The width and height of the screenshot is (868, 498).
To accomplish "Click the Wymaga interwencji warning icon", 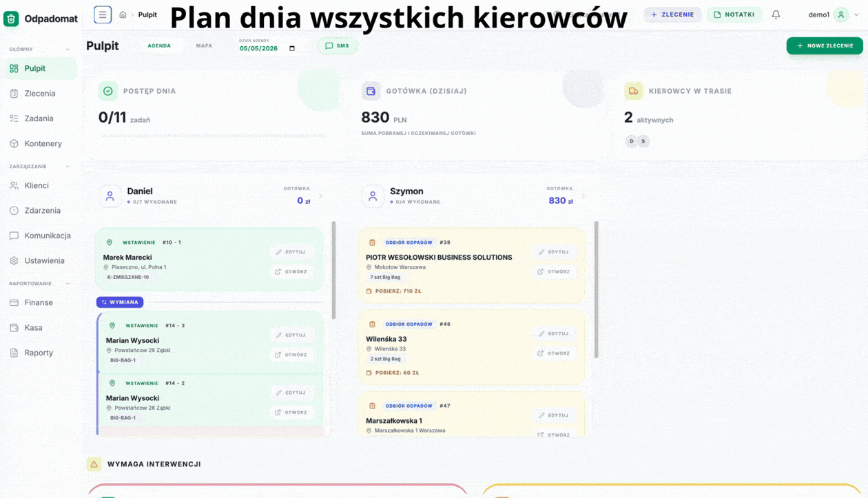I will pos(94,464).
